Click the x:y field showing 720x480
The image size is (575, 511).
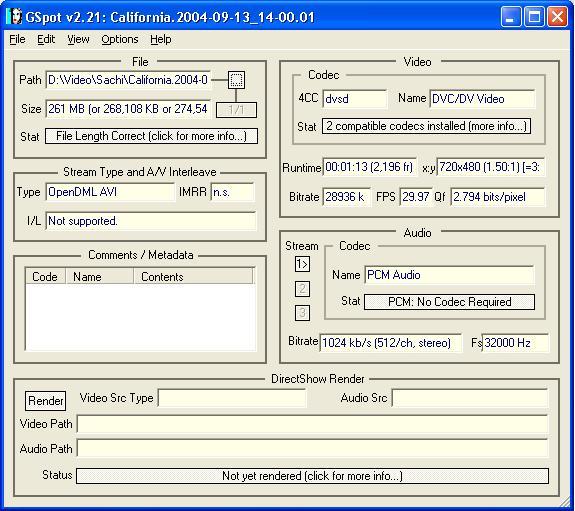pyautogui.click(x=491, y=167)
